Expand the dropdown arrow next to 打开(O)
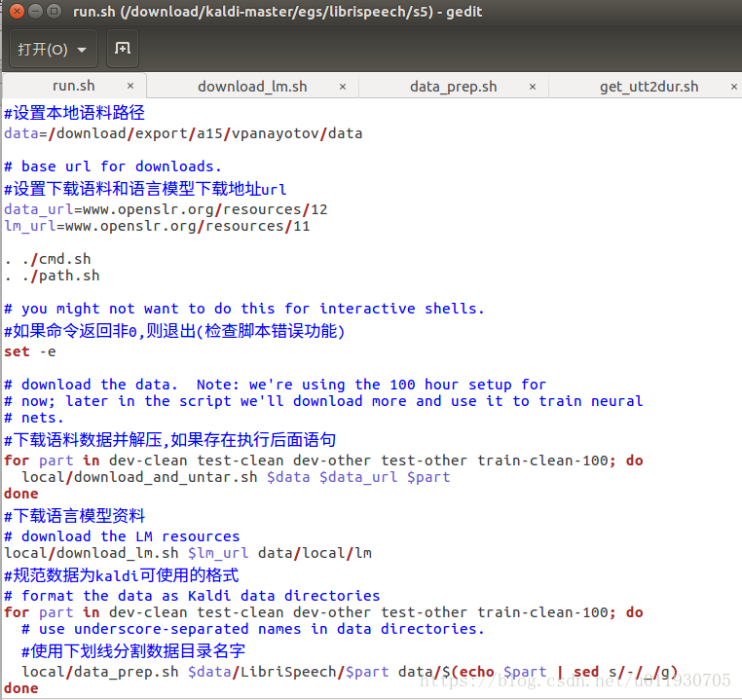This screenshot has height=700, width=742. coord(82,50)
